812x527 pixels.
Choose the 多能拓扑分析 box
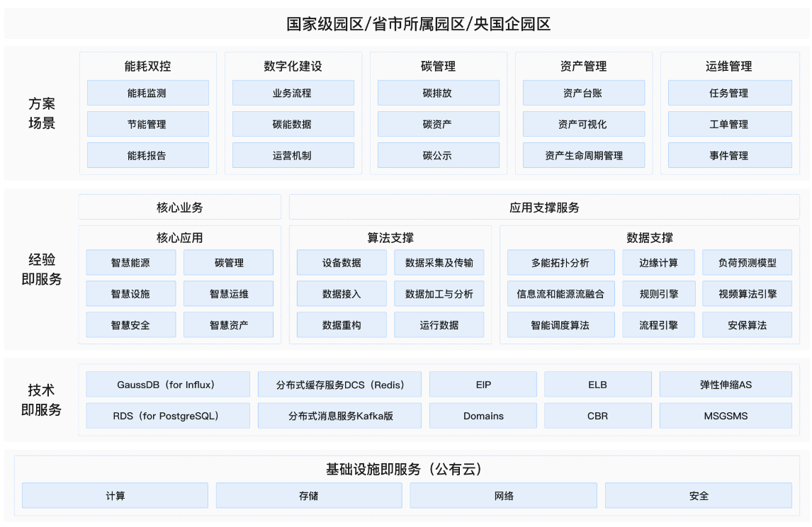(x=560, y=263)
